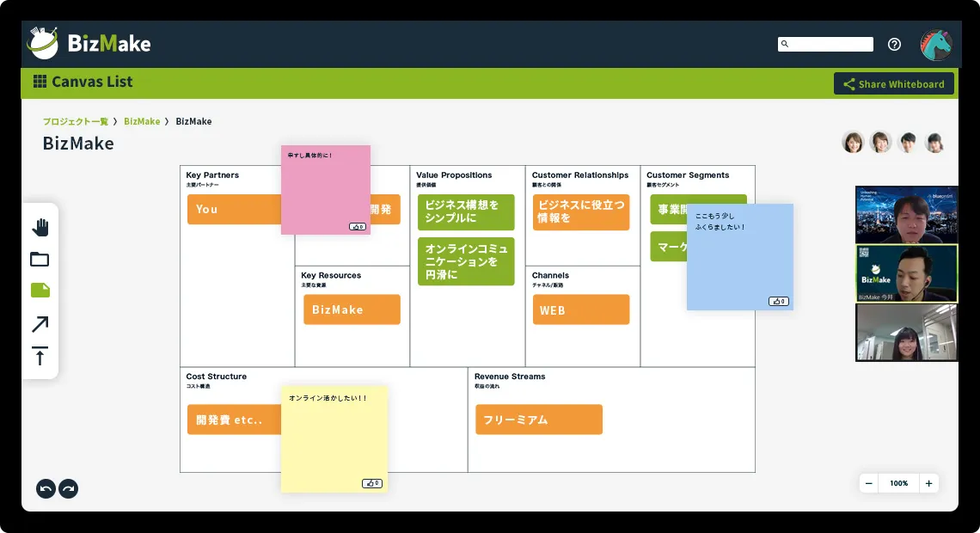Select the top video call participant
Screen dimensions: 980x533
tap(906, 214)
